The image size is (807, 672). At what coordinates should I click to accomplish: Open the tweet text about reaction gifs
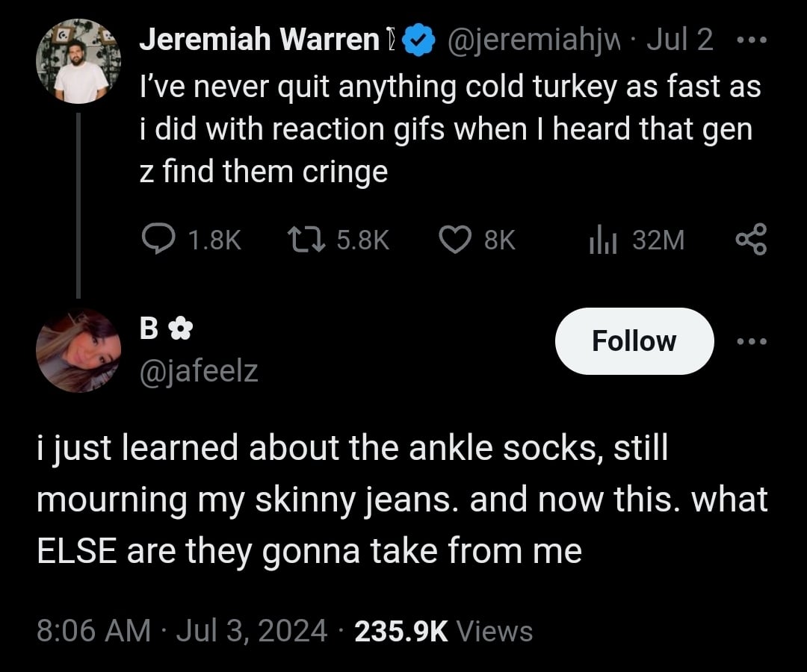[448, 130]
